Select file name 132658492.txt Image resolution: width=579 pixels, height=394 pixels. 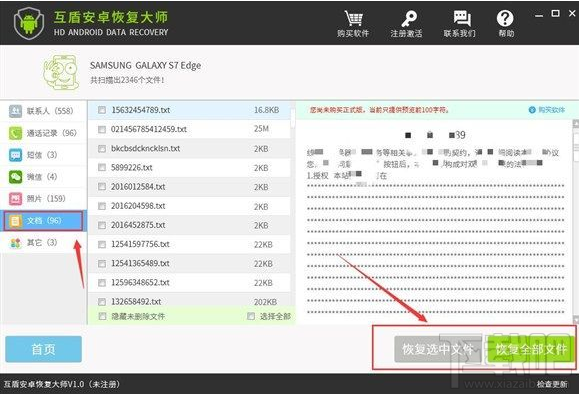(x=136, y=302)
